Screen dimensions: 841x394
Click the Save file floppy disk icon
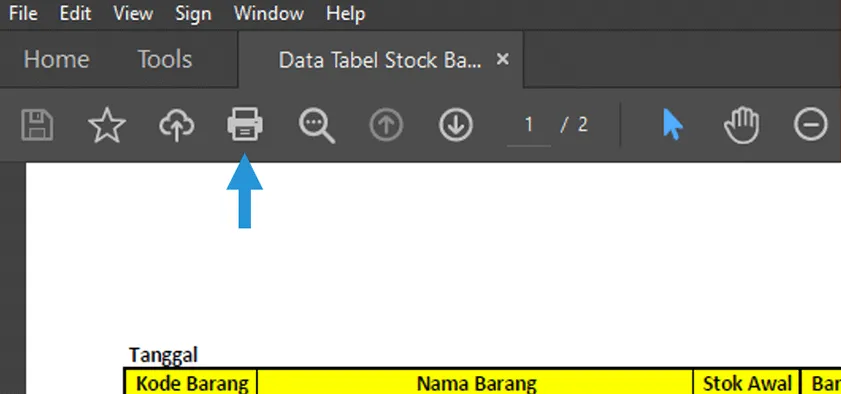point(37,125)
